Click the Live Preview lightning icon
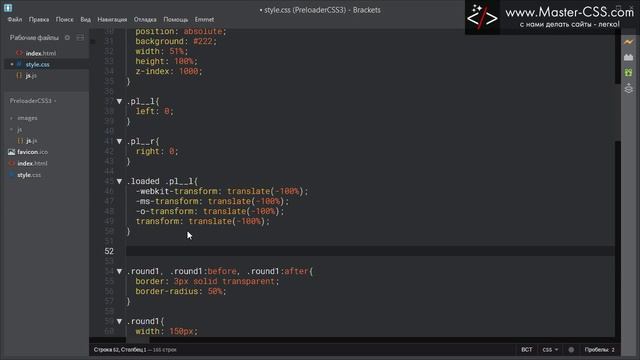640x360 pixels. pos(628,42)
